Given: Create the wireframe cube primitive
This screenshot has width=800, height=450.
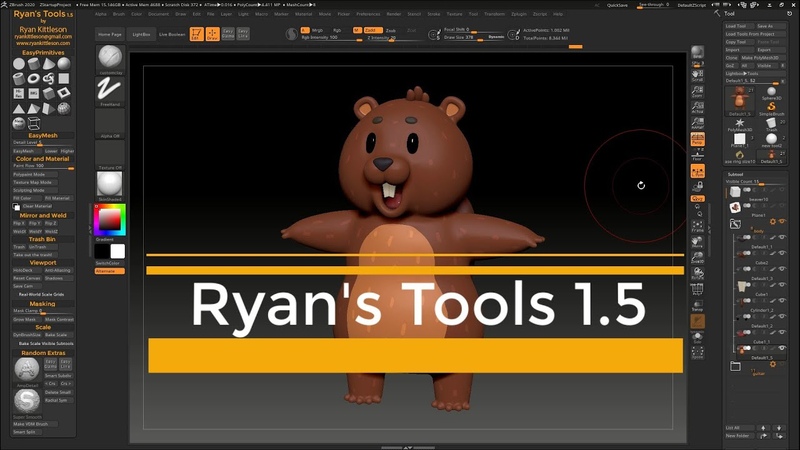Looking at the screenshot, I should click(34, 123).
